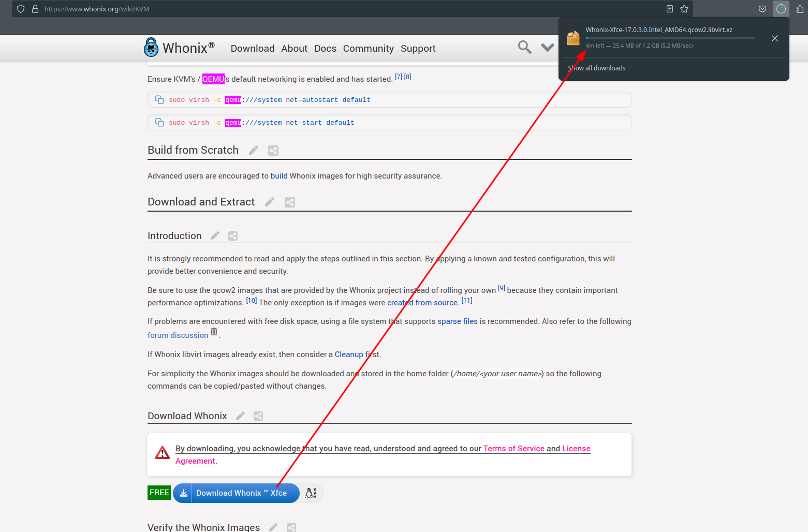Edit the Download and Extract section
The width and height of the screenshot is (808, 532).
tap(270, 202)
